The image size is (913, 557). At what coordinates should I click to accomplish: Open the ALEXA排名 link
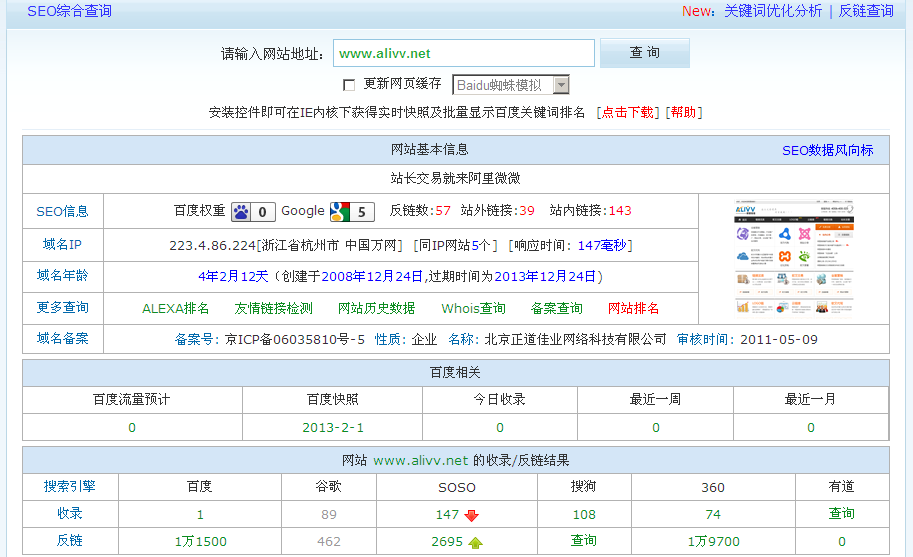pos(175,308)
